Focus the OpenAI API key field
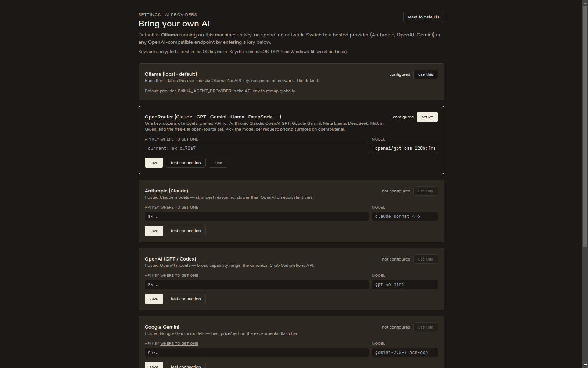Screen dimensions: 588x368 [257, 284]
